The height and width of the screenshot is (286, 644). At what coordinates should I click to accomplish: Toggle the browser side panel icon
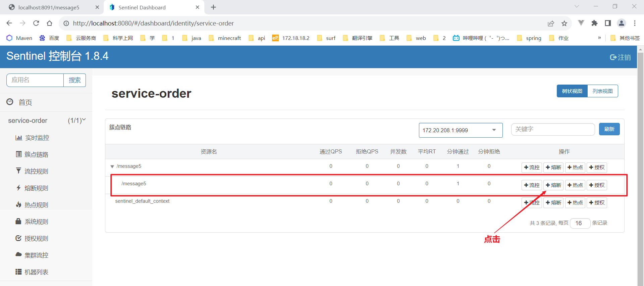[608, 23]
